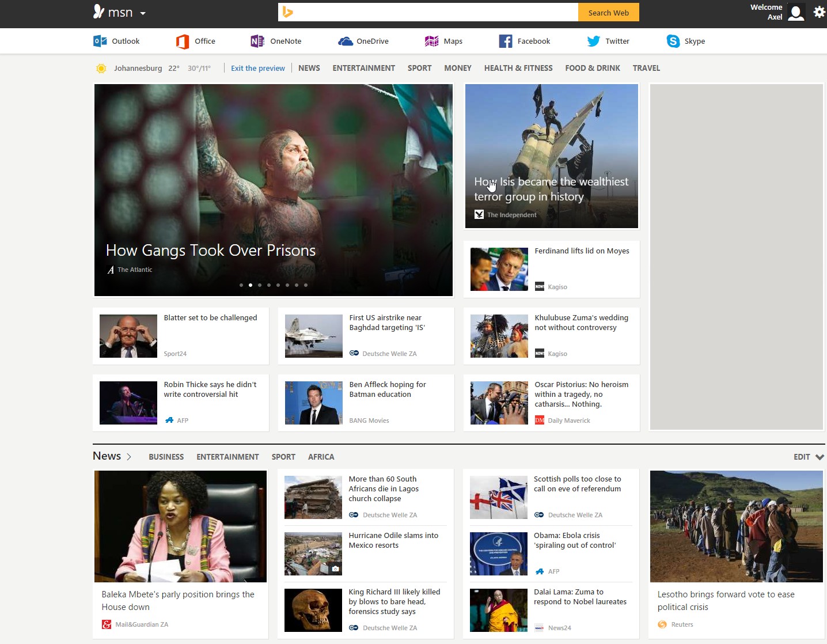Select HEALTH & FITNESS in navigation
The image size is (827, 644).
pyautogui.click(x=518, y=68)
